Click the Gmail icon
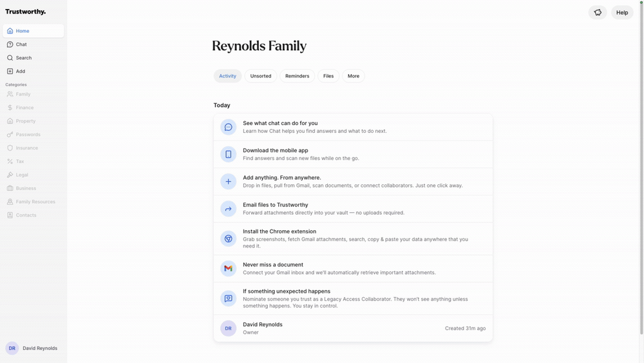This screenshot has width=644, height=363. click(228, 268)
